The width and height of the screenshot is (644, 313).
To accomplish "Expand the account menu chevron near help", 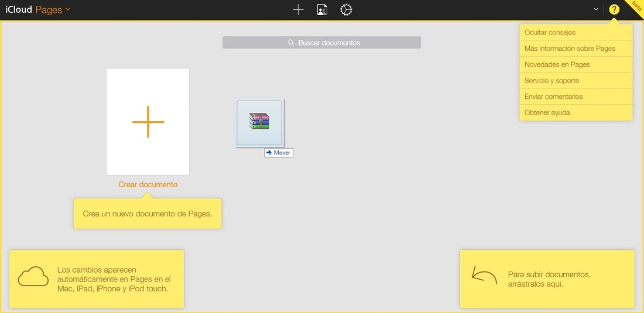I will (596, 9).
